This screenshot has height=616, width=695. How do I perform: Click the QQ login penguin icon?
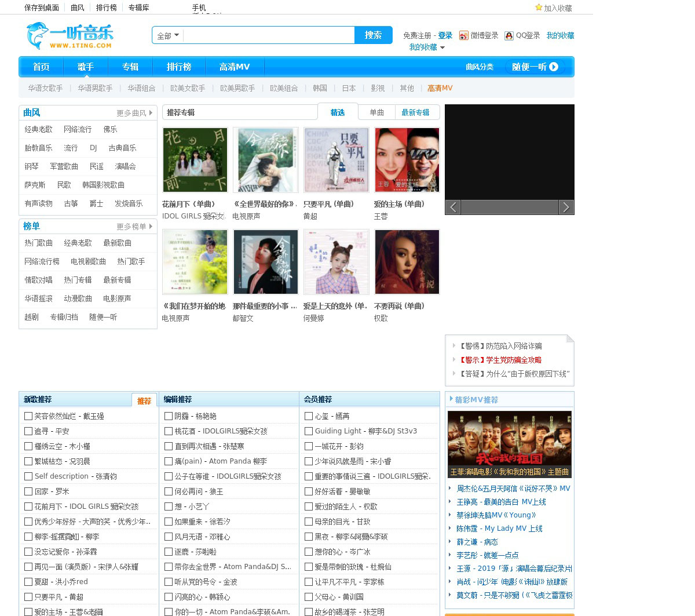point(509,36)
